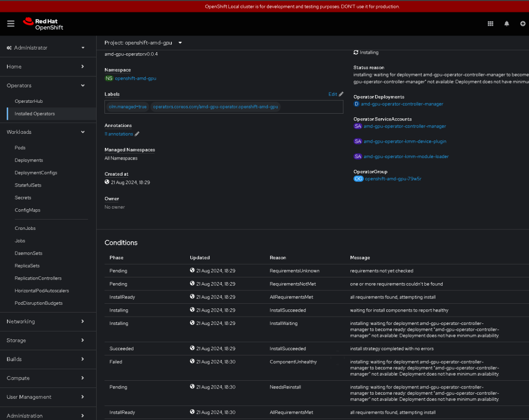Open the notifications bell
This screenshot has height=420, width=529.
click(507, 24)
